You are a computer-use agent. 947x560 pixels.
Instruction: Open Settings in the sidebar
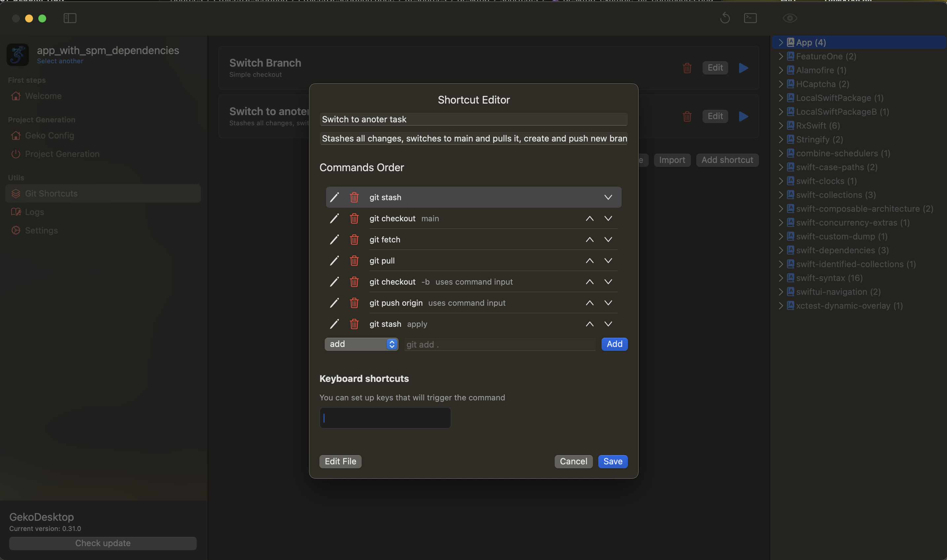[41, 231]
